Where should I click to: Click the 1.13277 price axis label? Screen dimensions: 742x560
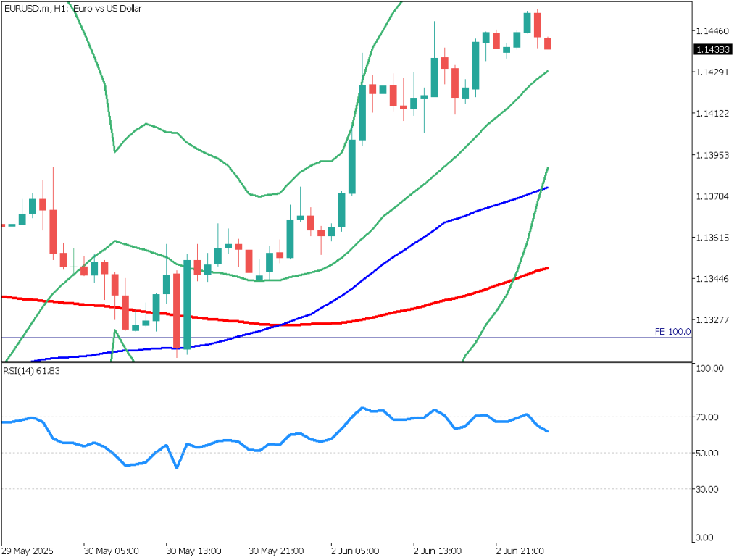pyautogui.click(x=711, y=319)
